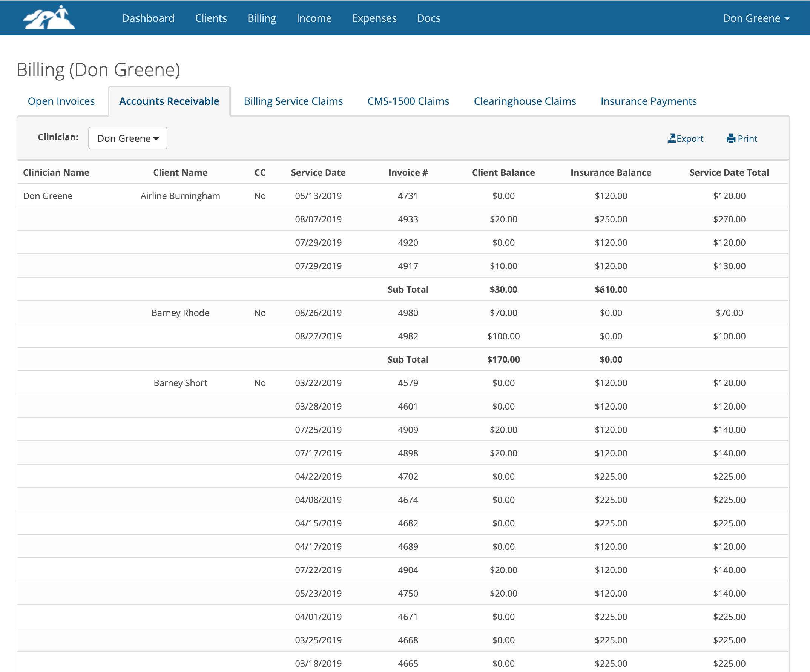This screenshot has width=810, height=672.
Task: Go to the Clients page
Action: point(210,18)
